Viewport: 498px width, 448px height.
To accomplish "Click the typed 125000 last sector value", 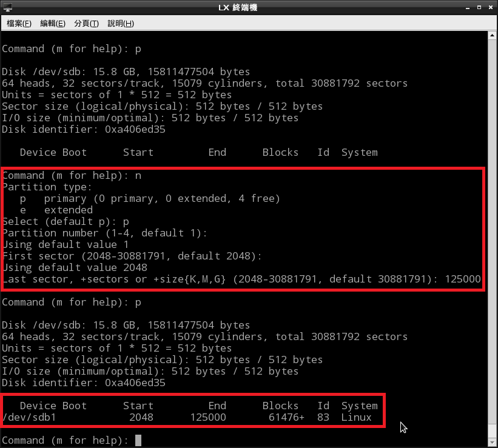I will (x=463, y=279).
